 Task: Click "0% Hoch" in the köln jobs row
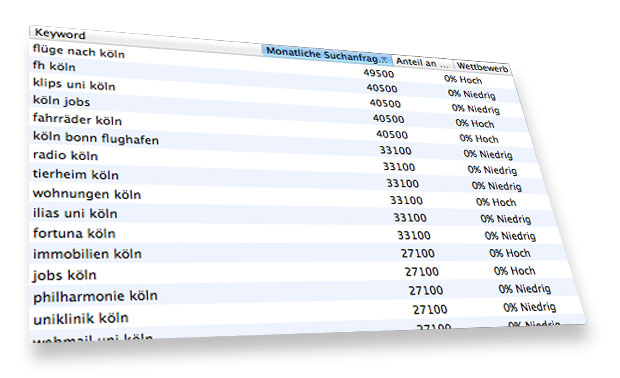[x=475, y=123]
